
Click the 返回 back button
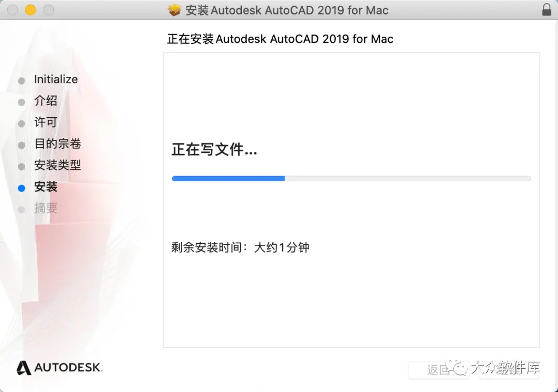click(439, 370)
